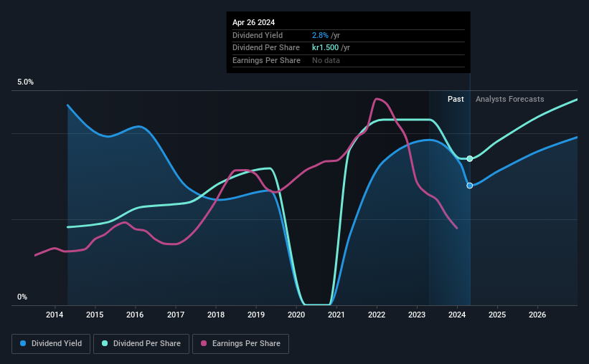
Task: Click the 2014 x-axis label
Action: [x=55, y=315]
